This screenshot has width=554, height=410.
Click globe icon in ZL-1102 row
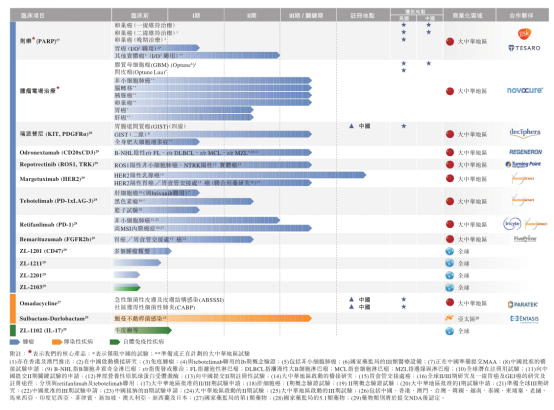[x=449, y=331]
